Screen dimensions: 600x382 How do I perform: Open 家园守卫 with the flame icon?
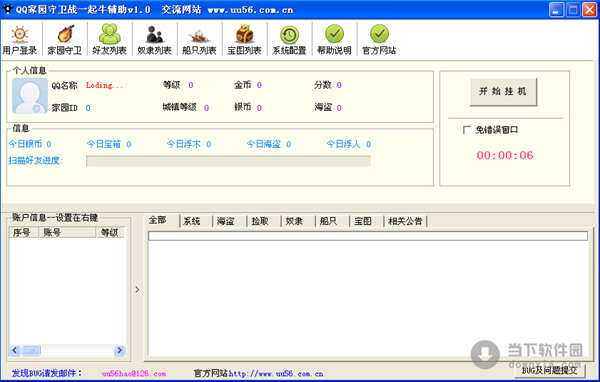[65, 39]
